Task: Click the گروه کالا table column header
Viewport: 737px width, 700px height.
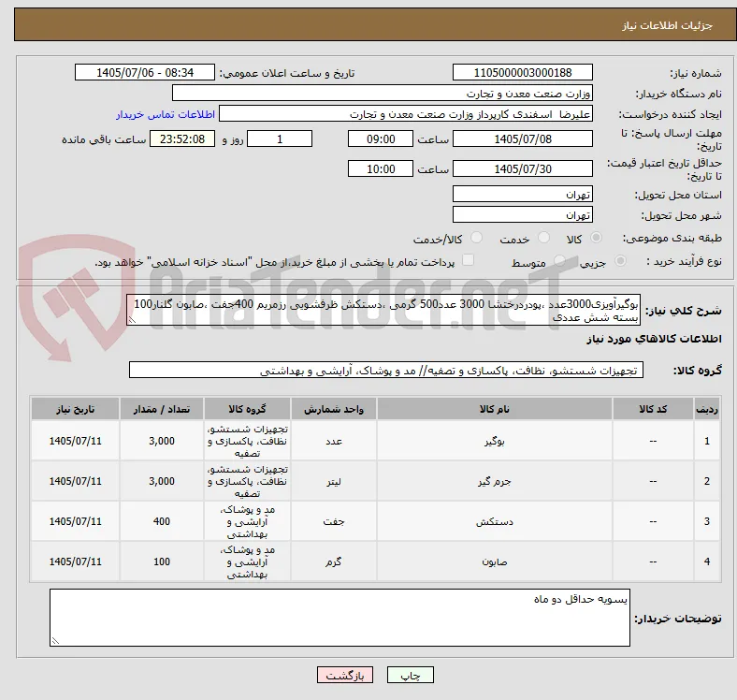Action: click(247, 409)
